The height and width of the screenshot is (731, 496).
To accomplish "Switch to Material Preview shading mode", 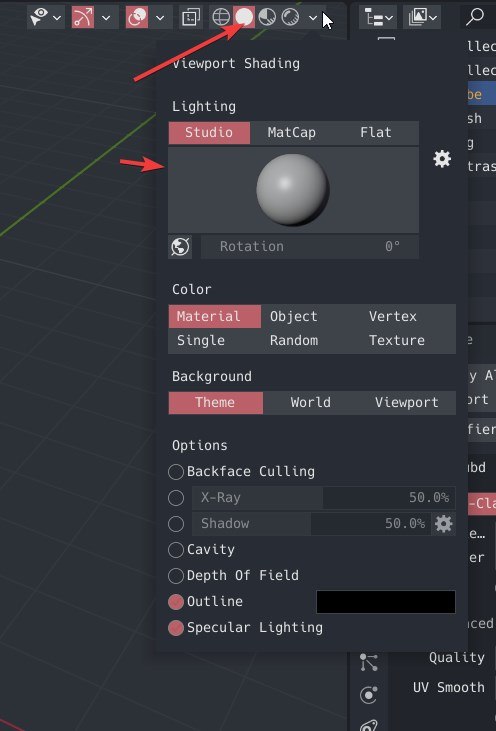I will 267,18.
